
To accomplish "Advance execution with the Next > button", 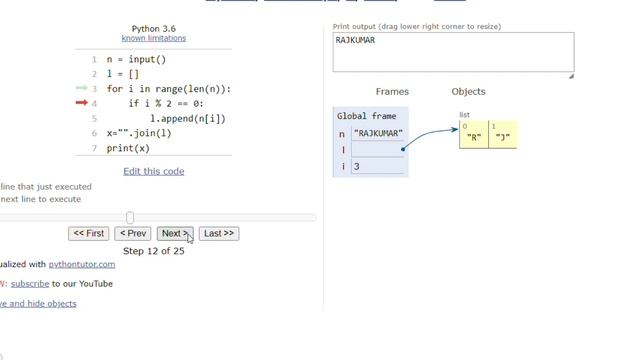I will (175, 233).
